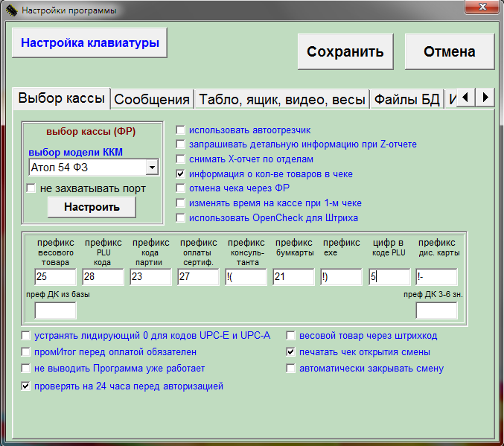This screenshot has width=504, height=446.
Task: Expand the выбор модели ККМ dropdown
Action: (152, 168)
